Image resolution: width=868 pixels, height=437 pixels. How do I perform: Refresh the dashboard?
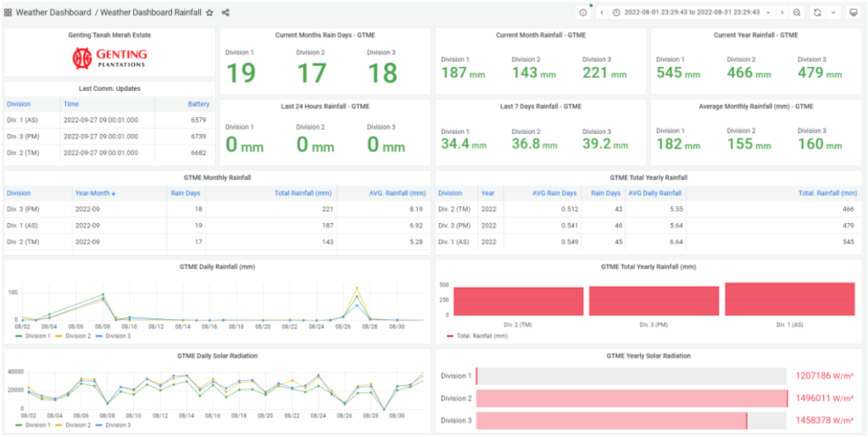click(x=817, y=13)
